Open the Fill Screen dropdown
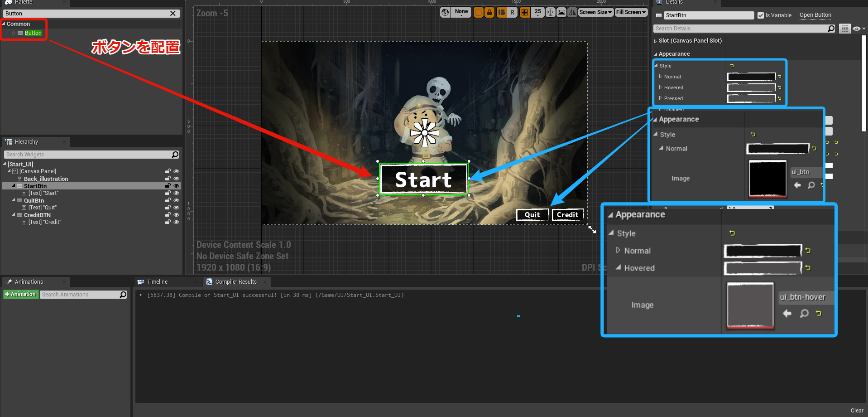This screenshot has width=868, height=417. tap(631, 12)
